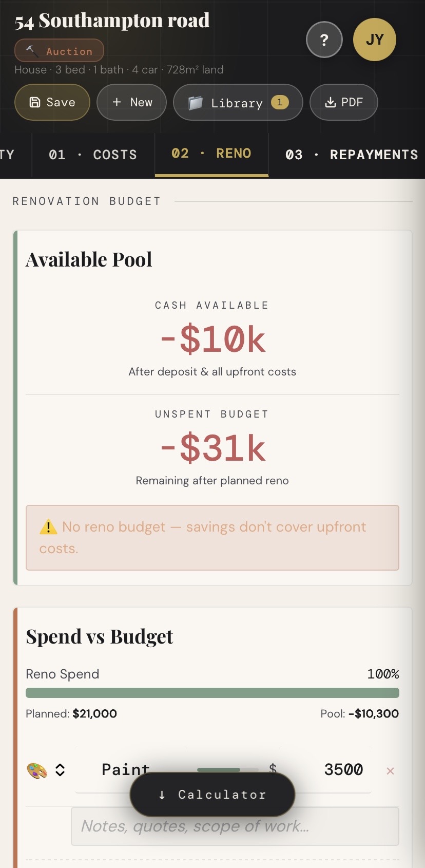This screenshot has height=868, width=425.
Task: Click the warning triangle in the budget alert
Action: tap(48, 526)
